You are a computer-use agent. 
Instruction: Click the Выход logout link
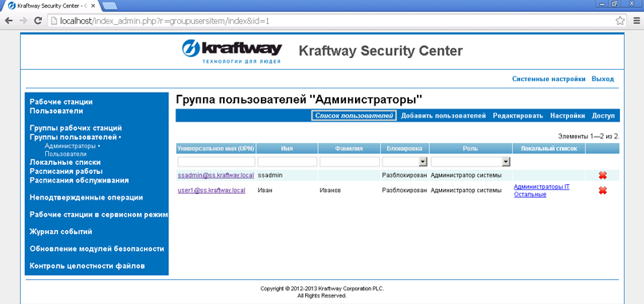tap(602, 79)
